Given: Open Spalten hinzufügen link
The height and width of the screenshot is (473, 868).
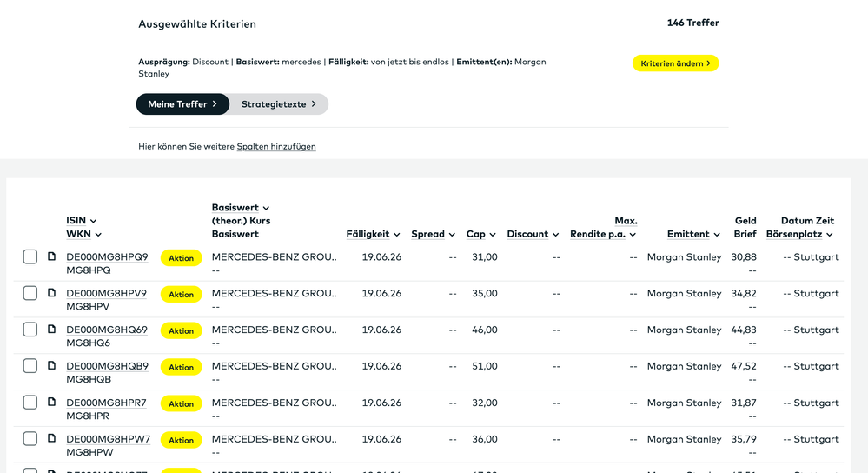Looking at the screenshot, I should 276,147.
